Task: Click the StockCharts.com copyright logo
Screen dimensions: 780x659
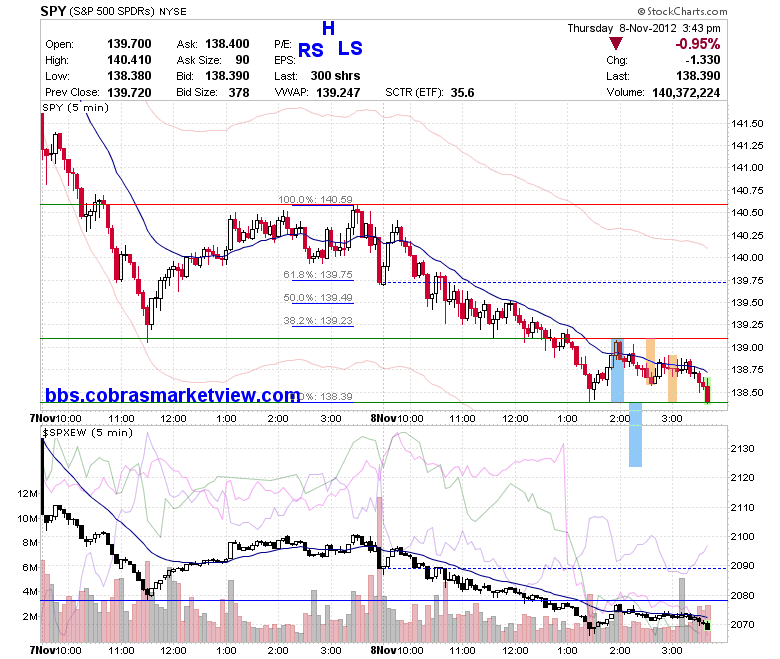Action: pos(682,11)
